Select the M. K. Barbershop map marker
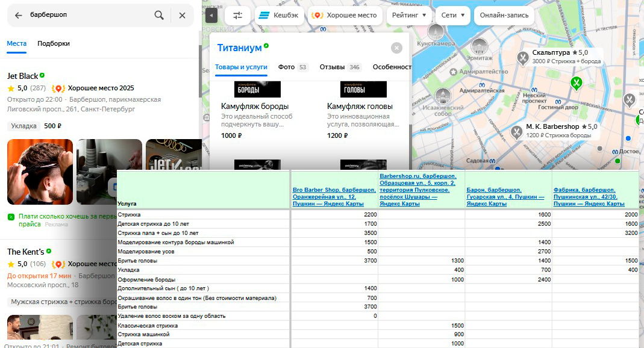644x348 pixels. (517, 131)
